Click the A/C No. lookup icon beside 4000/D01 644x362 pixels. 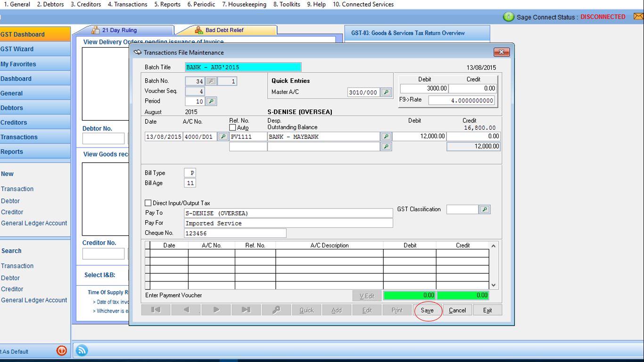pyautogui.click(x=223, y=136)
